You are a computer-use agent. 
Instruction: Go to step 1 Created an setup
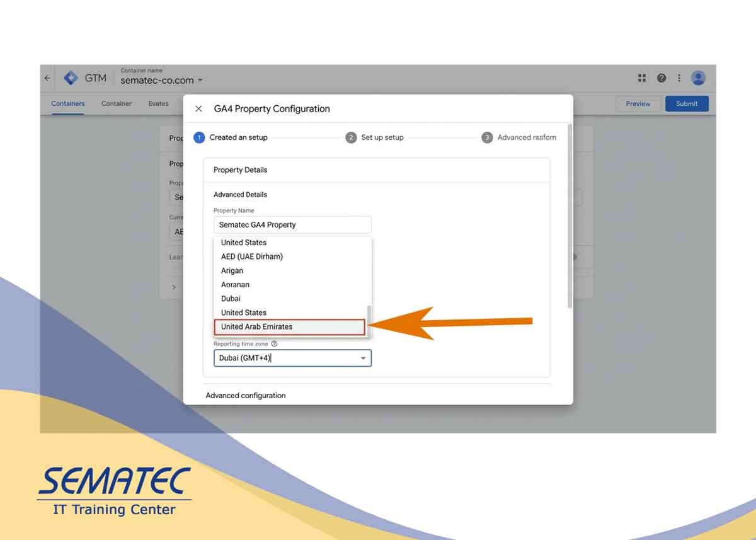pyautogui.click(x=231, y=137)
